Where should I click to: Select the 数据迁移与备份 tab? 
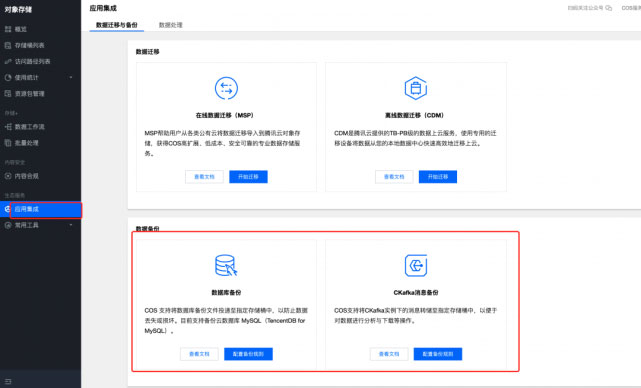117,25
